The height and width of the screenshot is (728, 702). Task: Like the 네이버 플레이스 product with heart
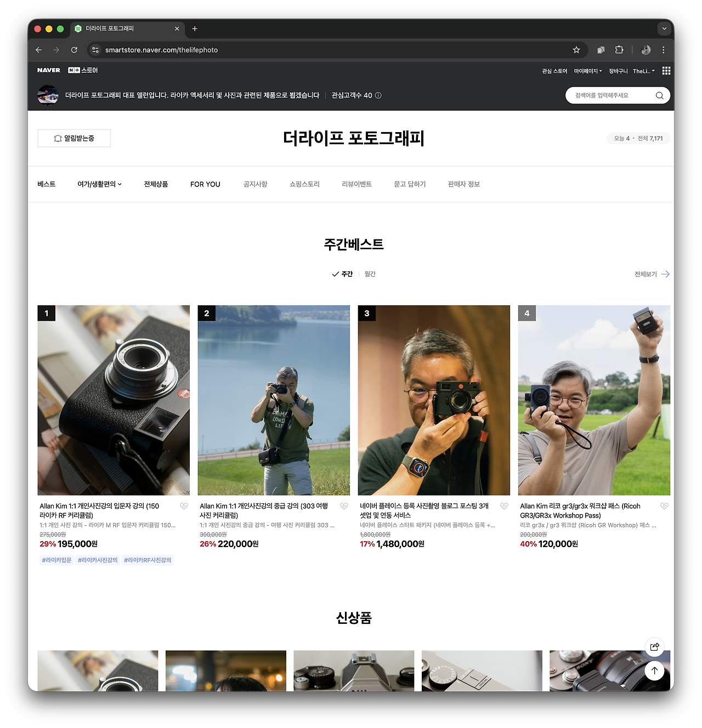[x=504, y=506]
